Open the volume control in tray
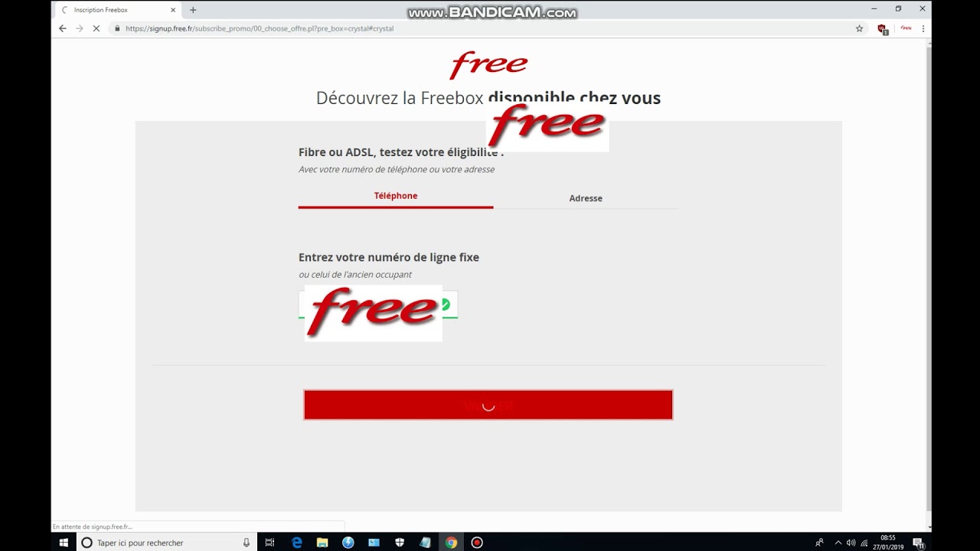Screen dimensions: 980x551 click(x=851, y=543)
